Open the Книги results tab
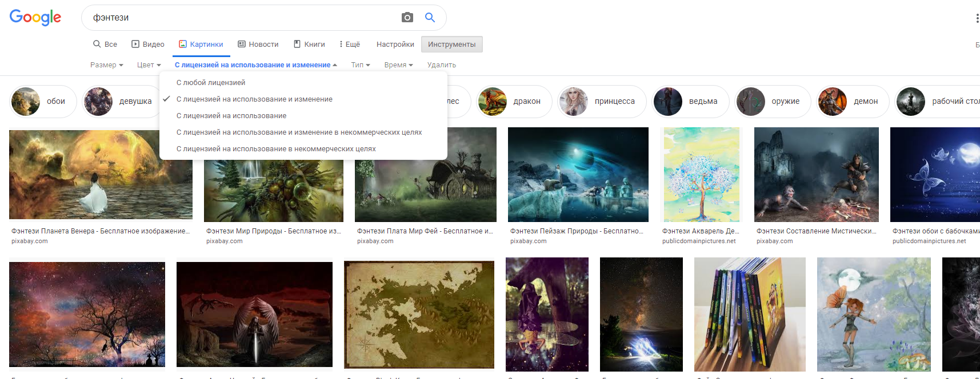The image size is (980, 379). coord(309,45)
